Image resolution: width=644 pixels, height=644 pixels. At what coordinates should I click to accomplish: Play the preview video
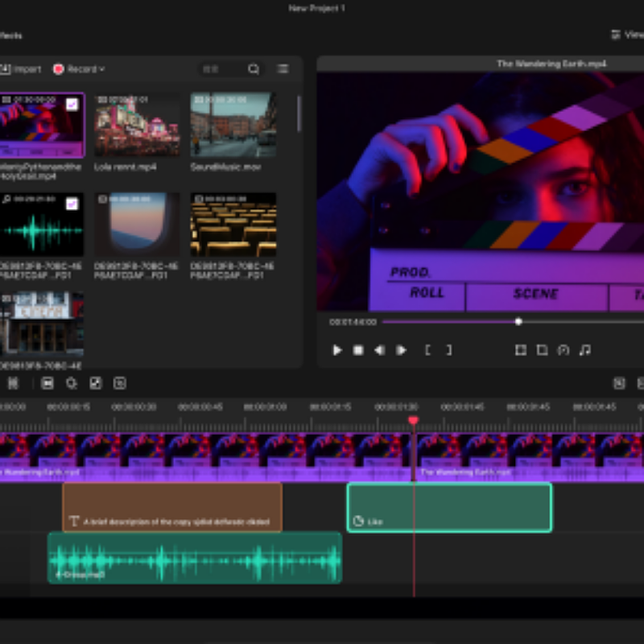(337, 350)
